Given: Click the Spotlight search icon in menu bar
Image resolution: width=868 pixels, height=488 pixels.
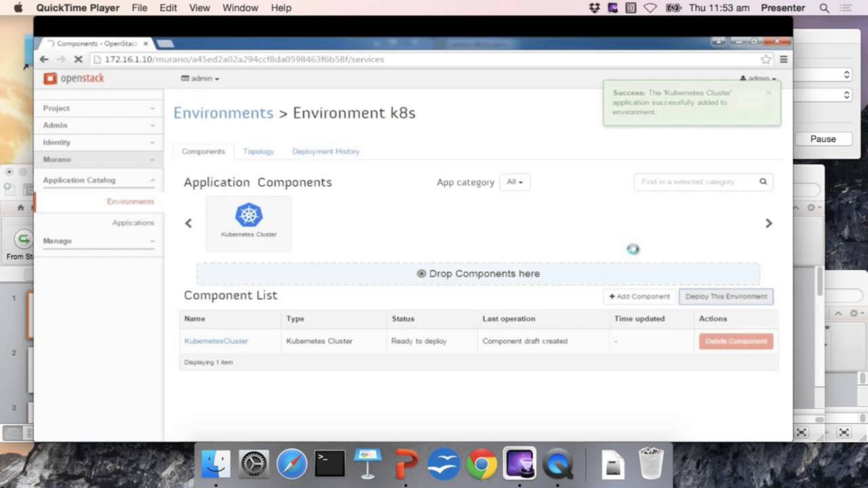Looking at the screenshot, I should click(x=825, y=8).
